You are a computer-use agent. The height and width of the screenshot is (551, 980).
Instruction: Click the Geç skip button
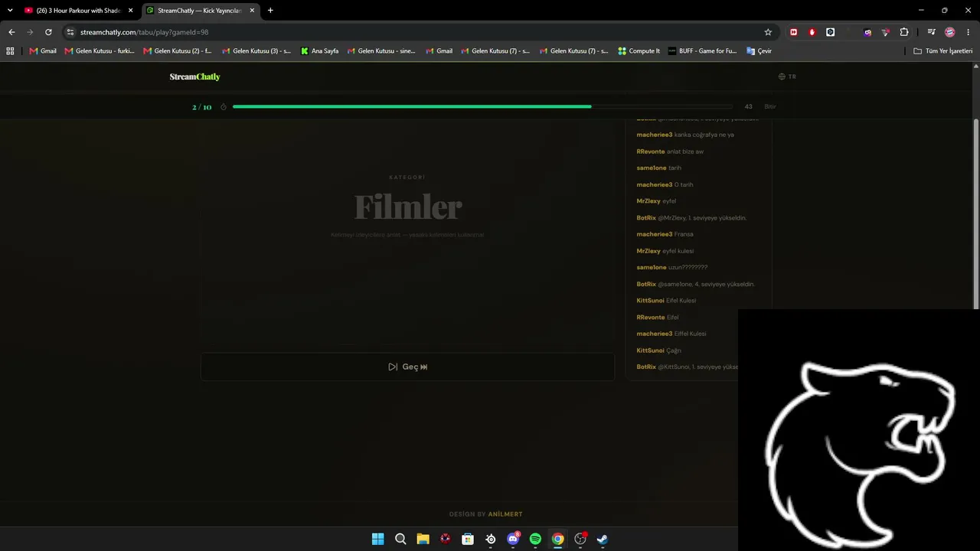407,367
